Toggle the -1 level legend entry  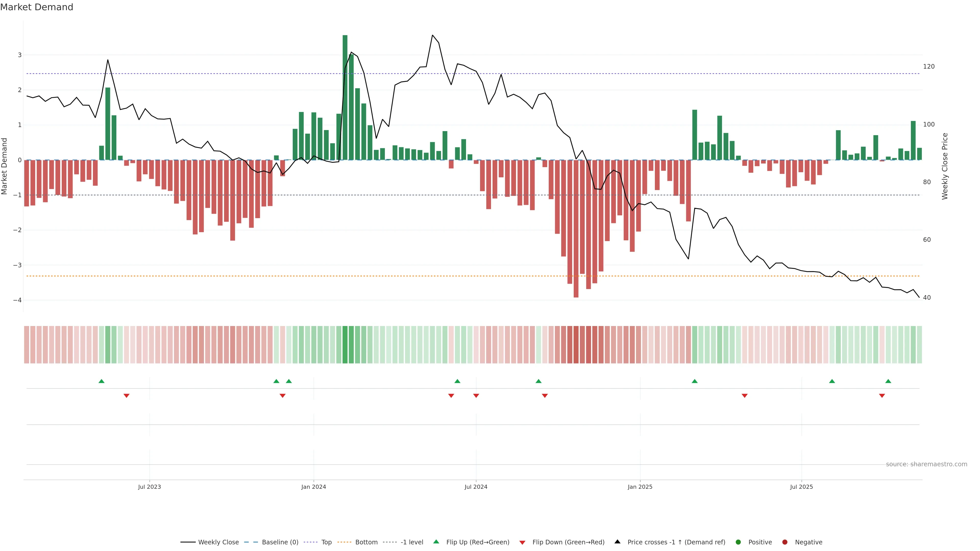412,542
